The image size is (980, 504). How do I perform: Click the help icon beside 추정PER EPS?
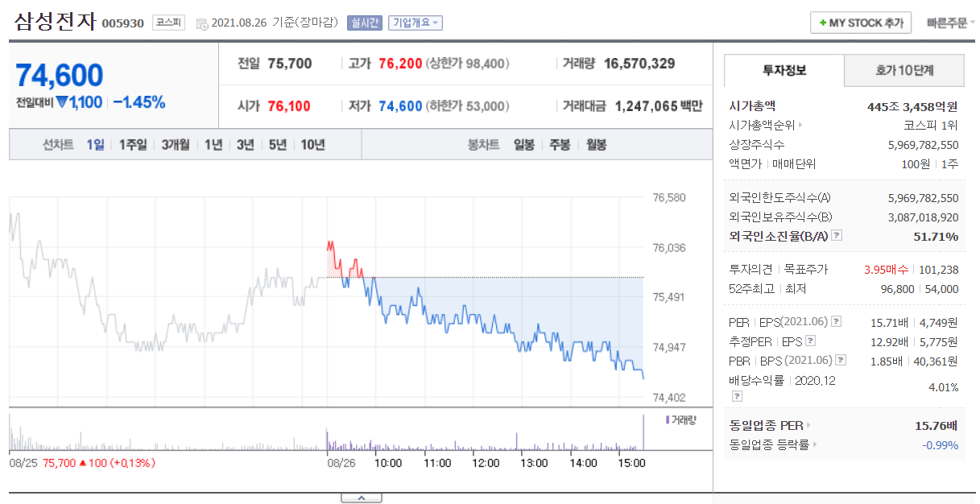pos(809,341)
